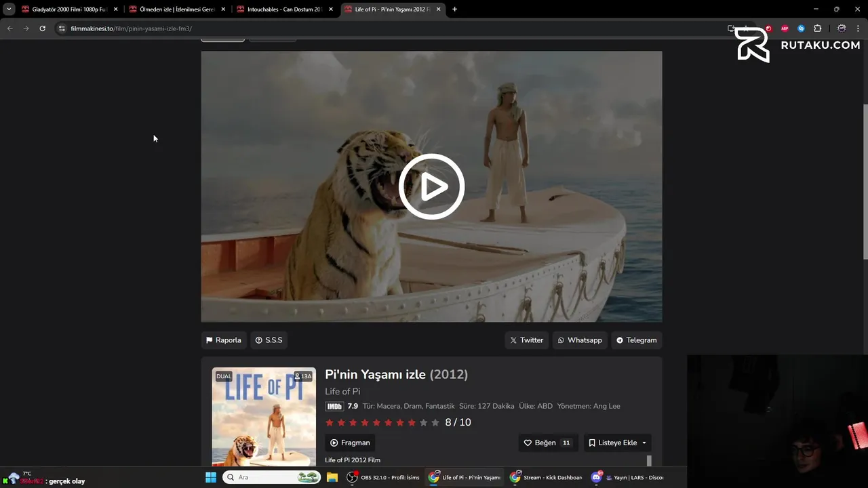This screenshot has width=868, height=488.
Task: Click the red circular extension icon
Action: 768,28
